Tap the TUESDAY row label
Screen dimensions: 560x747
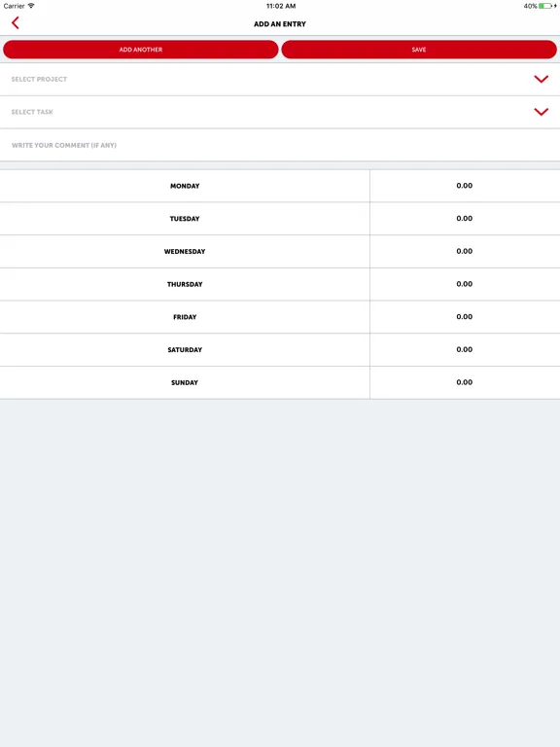[x=185, y=219]
